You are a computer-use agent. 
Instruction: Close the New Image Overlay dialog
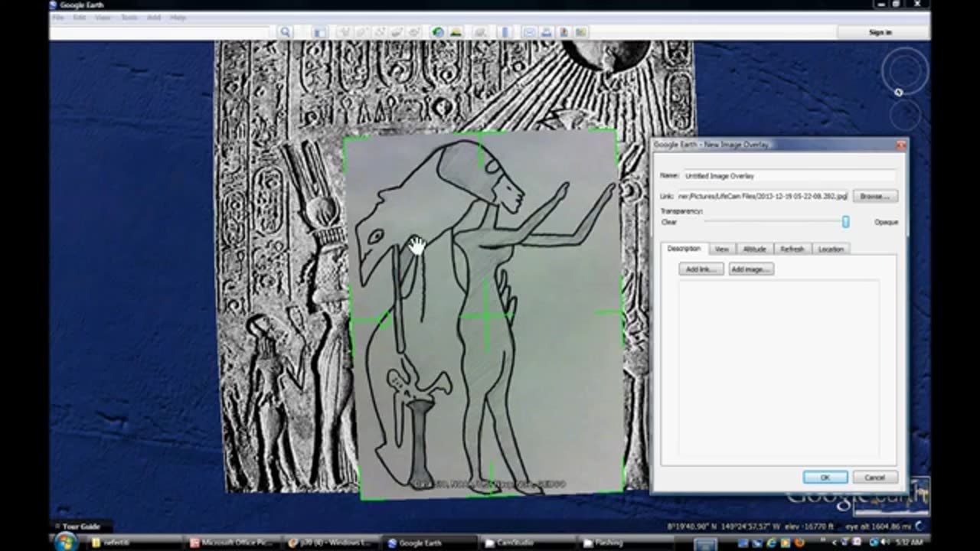900,145
